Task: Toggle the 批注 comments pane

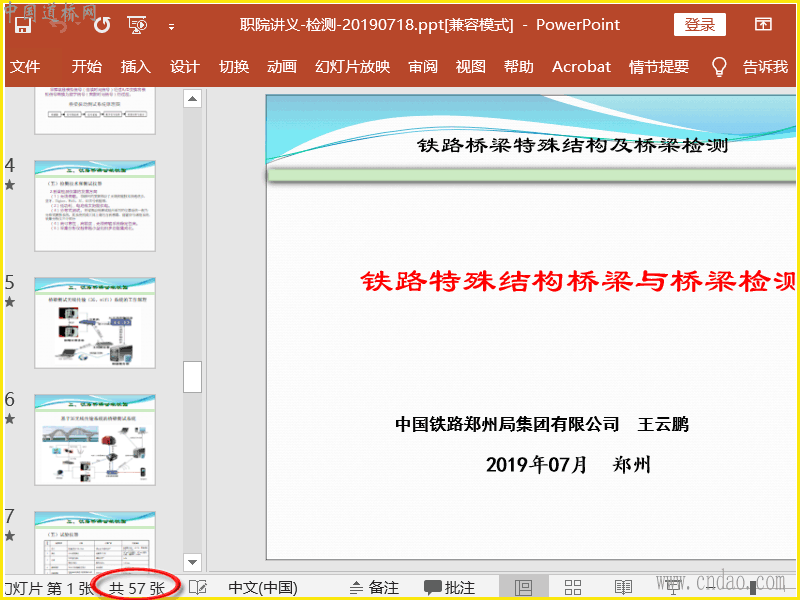Action: (x=449, y=588)
